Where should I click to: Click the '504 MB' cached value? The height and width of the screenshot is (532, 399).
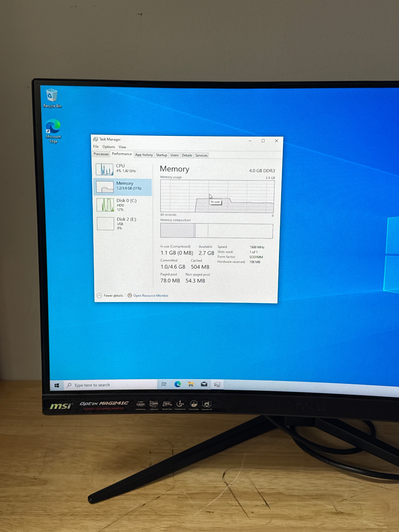pos(200,267)
